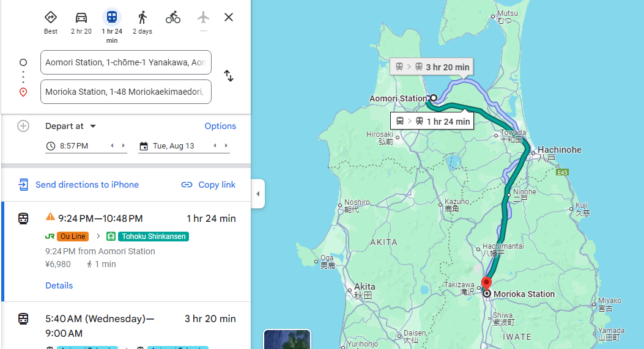Select the 5:40 AM (Wednesday) route

point(126,326)
